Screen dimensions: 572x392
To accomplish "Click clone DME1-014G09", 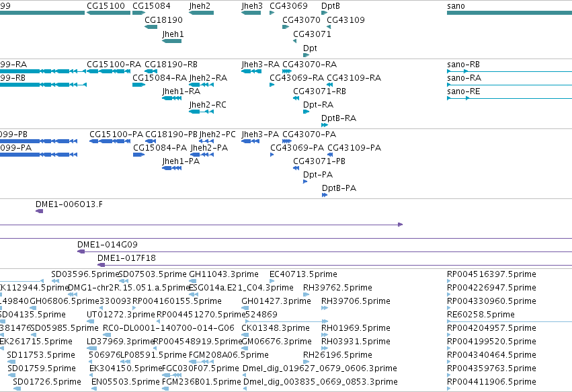I will click(108, 245).
